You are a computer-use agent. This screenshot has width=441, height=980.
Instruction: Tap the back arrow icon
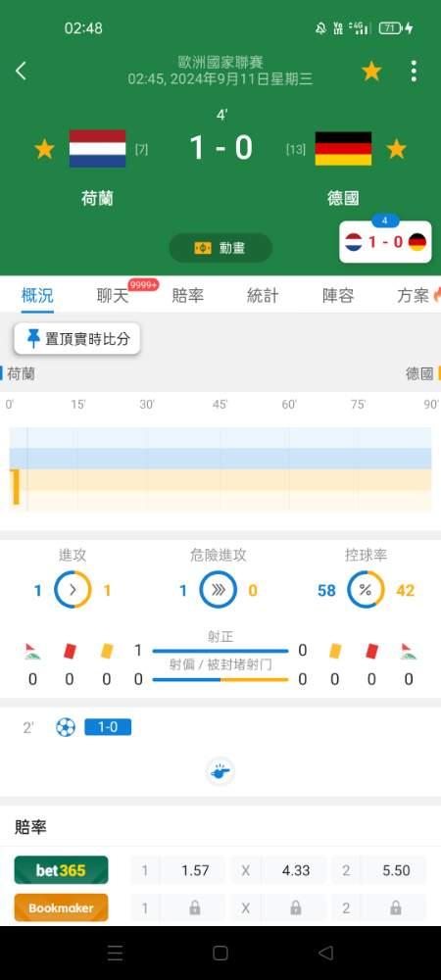(x=21, y=71)
